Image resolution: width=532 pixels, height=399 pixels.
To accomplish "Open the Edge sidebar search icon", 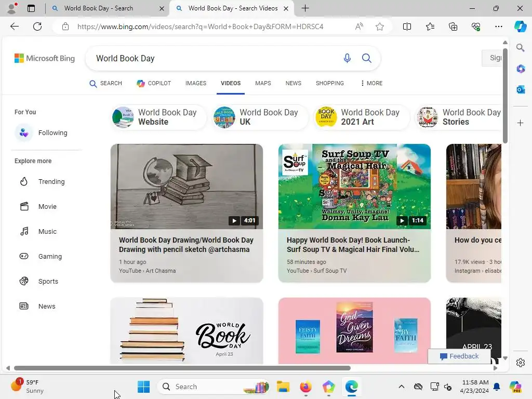I will click(x=521, y=47).
